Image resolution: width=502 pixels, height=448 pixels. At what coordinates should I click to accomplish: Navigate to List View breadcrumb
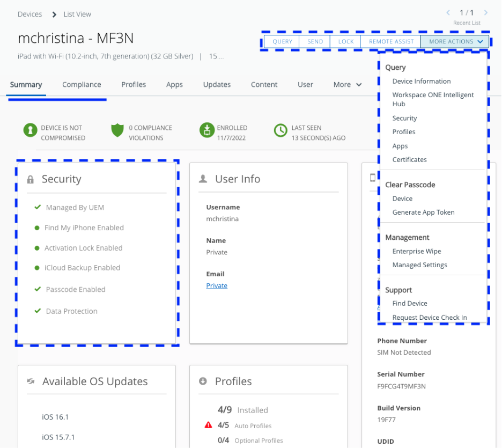[77, 14]
